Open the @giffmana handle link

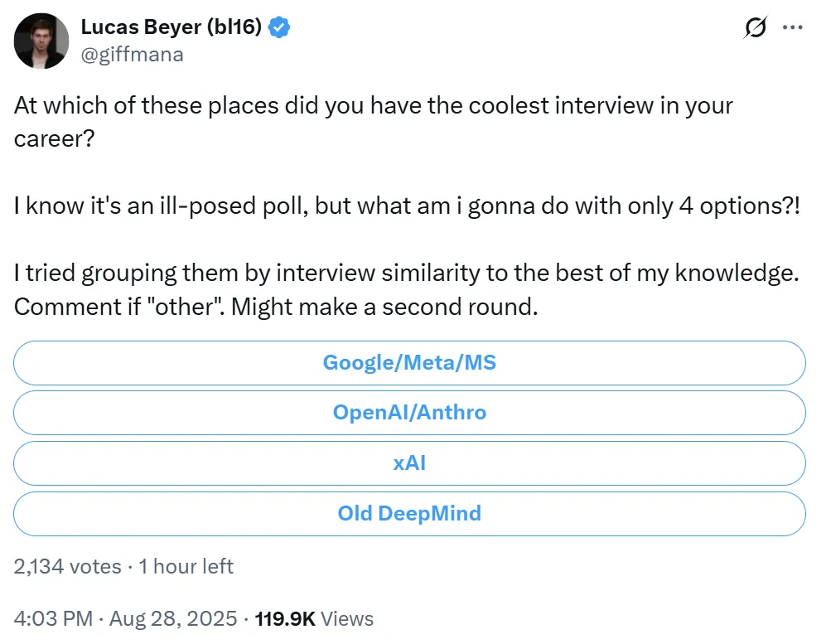(x=132, y=55)
